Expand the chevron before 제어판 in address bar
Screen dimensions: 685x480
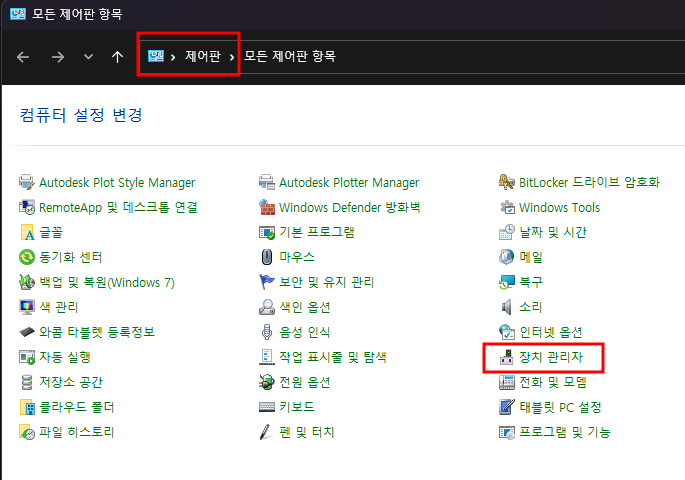pyautogui.click(x=173, y=57)
